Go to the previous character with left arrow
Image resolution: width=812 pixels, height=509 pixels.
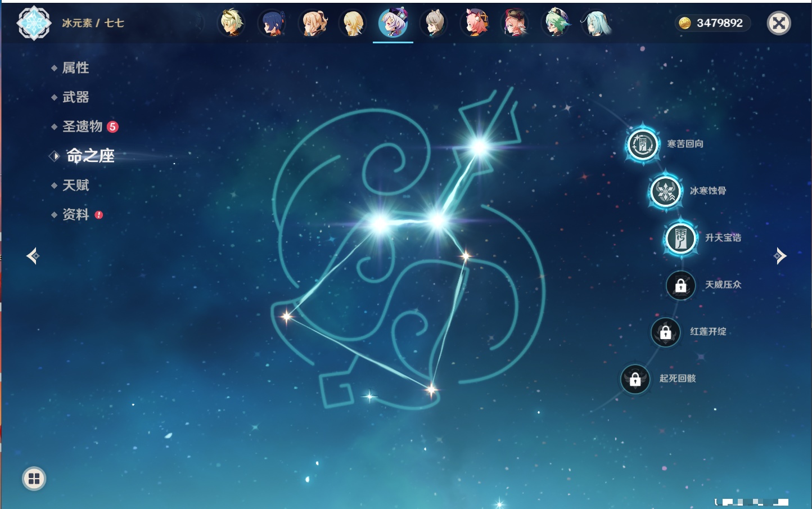(33, 256)
